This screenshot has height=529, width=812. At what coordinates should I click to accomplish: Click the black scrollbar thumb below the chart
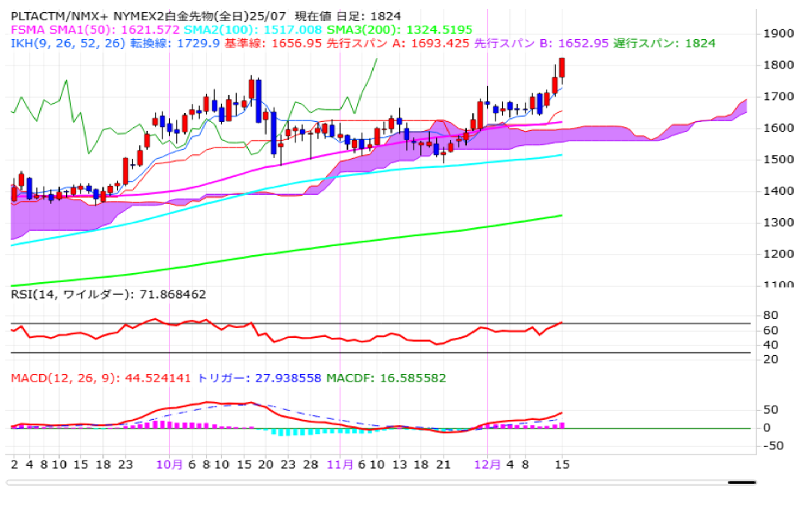click(741, 482)
